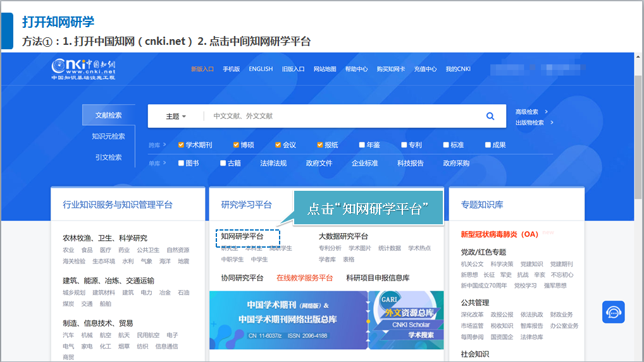644x362 pixels.
Task: Click 统计数据 link
Action: 389,248
